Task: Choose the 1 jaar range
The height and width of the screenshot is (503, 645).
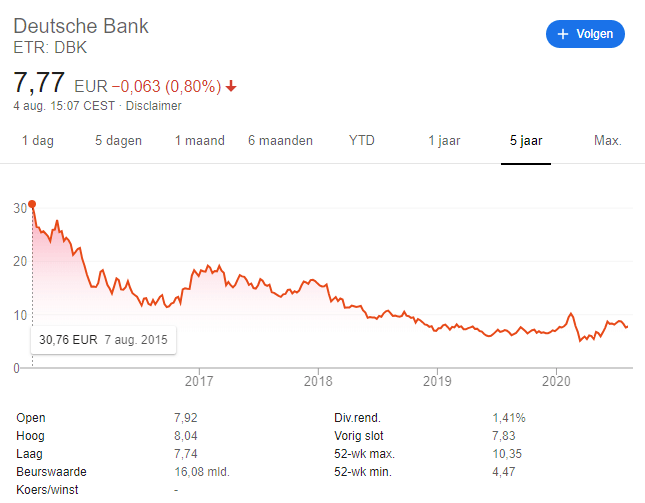Action: 444,141
